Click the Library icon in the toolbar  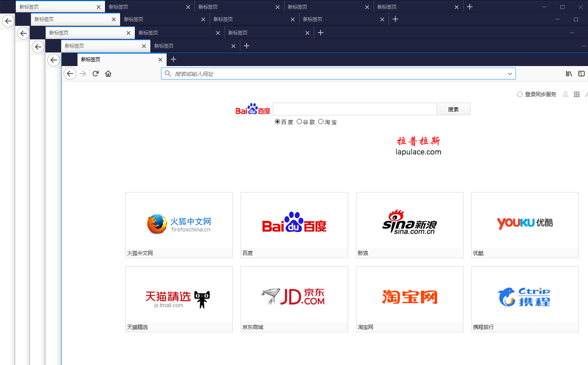(568, 73)
